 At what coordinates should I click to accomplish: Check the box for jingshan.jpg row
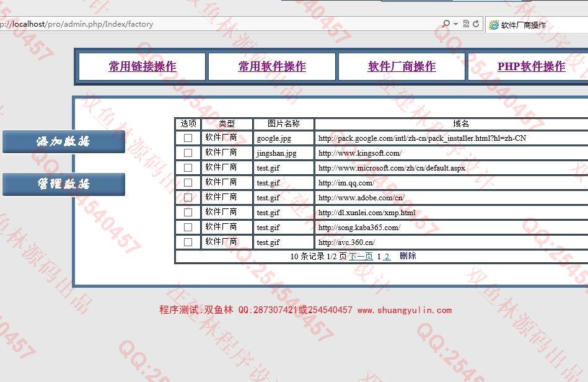[188, 153]
